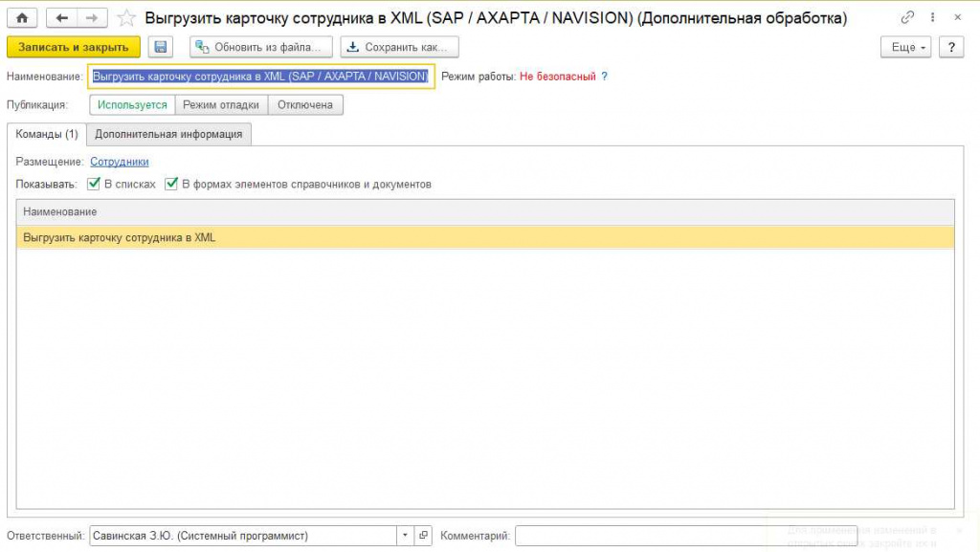Open help with the question mark button

(951, 47)
